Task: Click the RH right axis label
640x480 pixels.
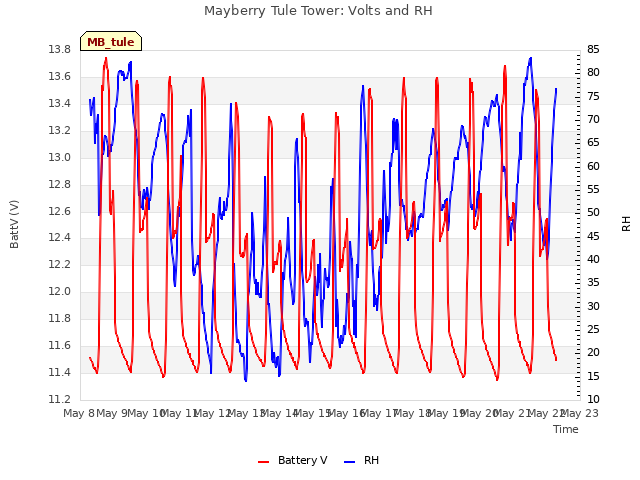Action: pyautogui.click(x=626, y=224)
